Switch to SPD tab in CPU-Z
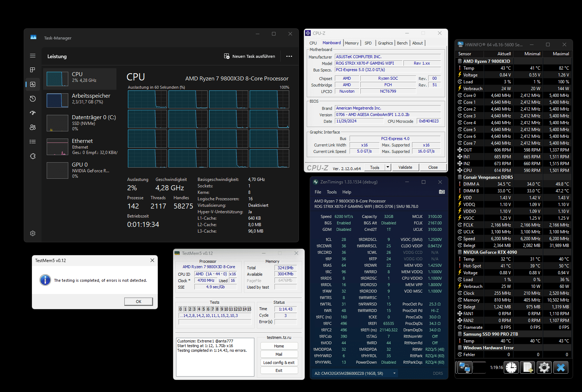 [368, 43]
